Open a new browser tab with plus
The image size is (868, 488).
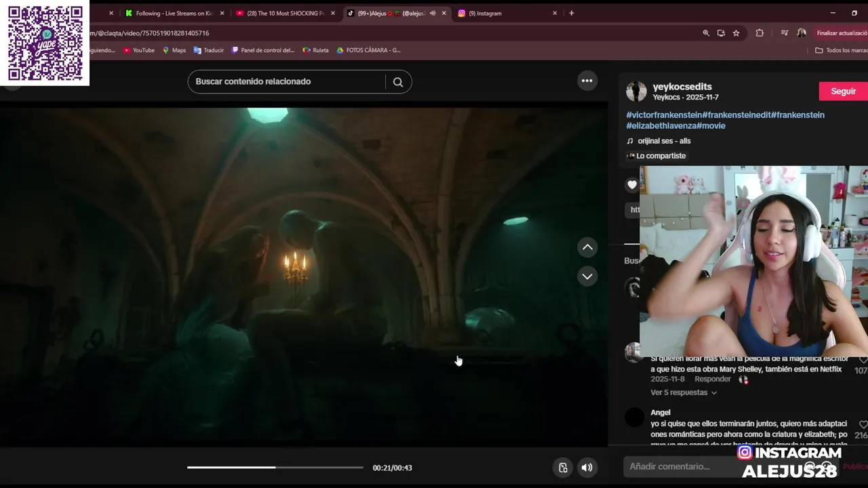(572, 13)
